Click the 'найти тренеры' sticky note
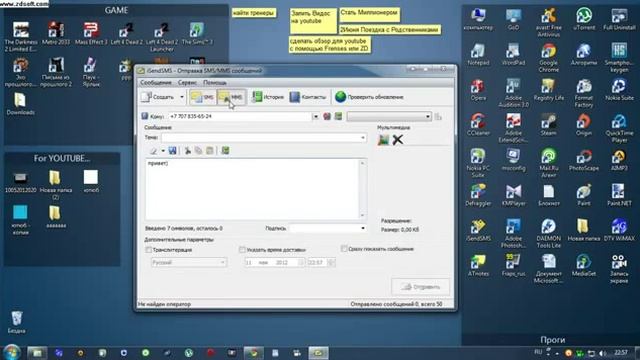The height and width of the screenshot is (360, 640). coord(253,13)
